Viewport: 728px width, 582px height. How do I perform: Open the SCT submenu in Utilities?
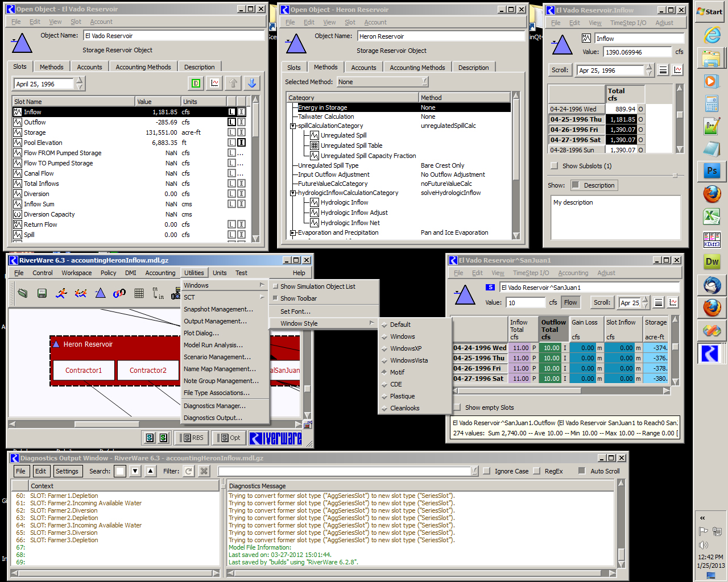coord(224,297)
